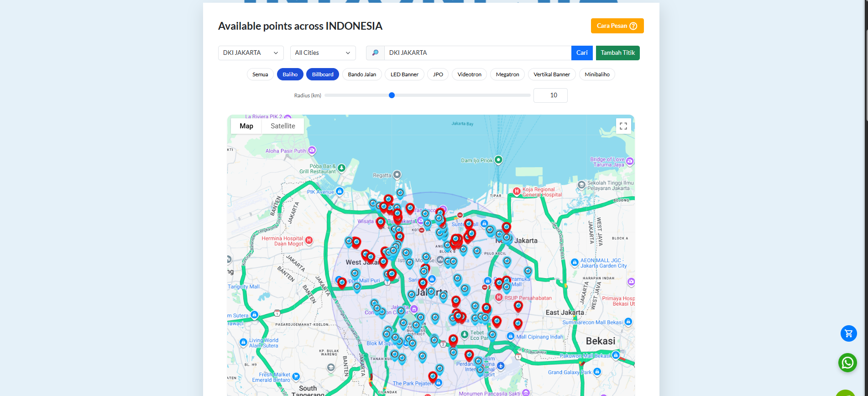
Task: Toggle the Baliho filter chip
Action: pos(290,74)
